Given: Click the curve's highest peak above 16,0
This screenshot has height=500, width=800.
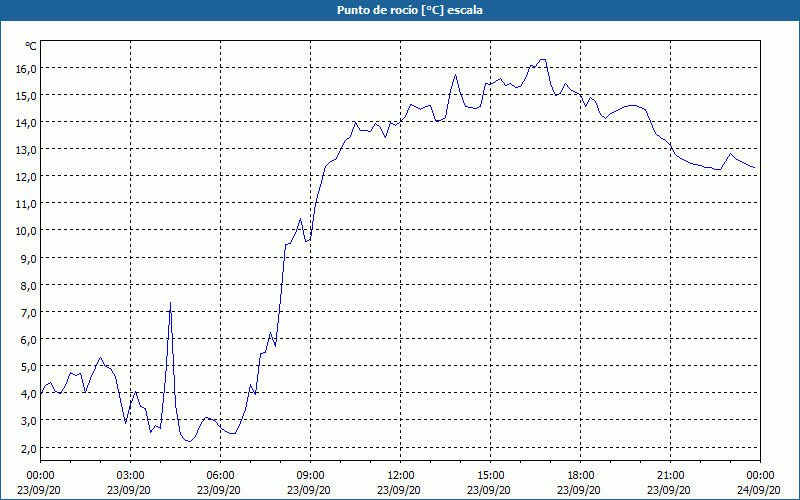Looking at the screenshot, I should pos(543,60).
